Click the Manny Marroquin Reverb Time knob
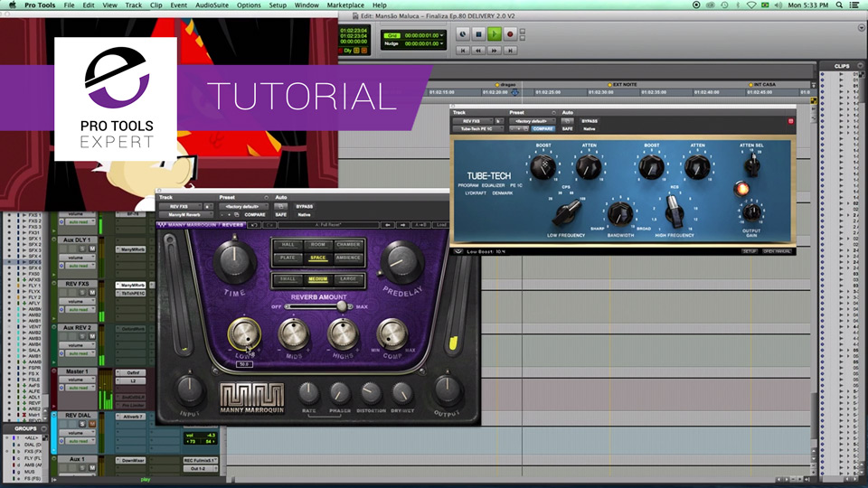 click(x=234, y=261)
